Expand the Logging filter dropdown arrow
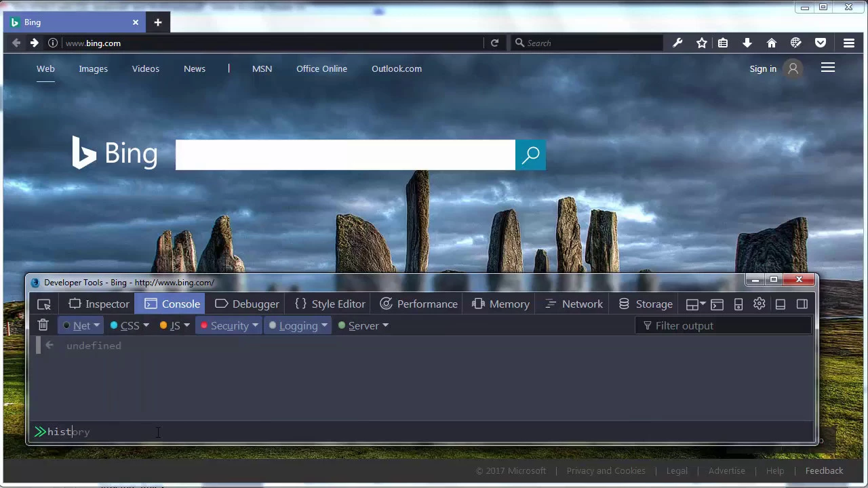The image size is (868, 488). click(x=324, y=326)
